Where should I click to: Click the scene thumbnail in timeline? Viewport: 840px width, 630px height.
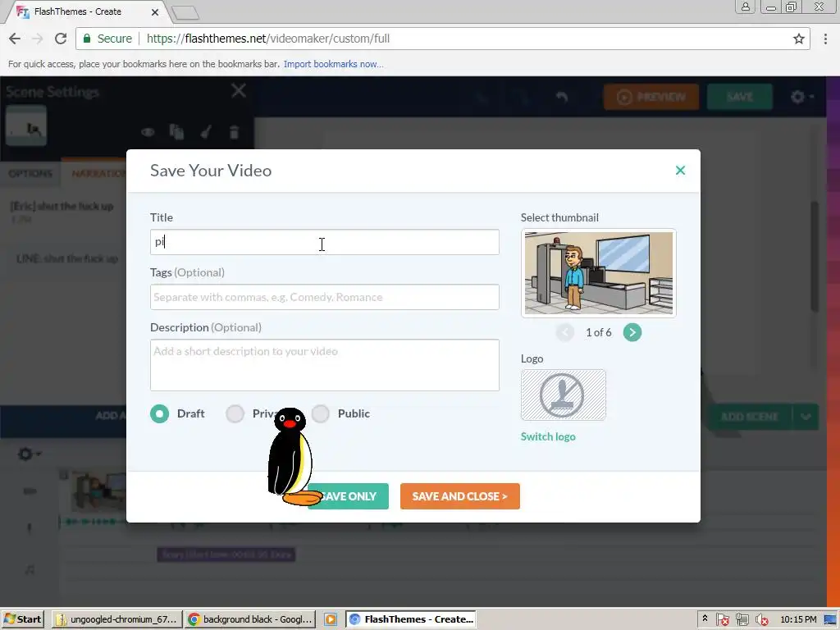coord(98,491)
